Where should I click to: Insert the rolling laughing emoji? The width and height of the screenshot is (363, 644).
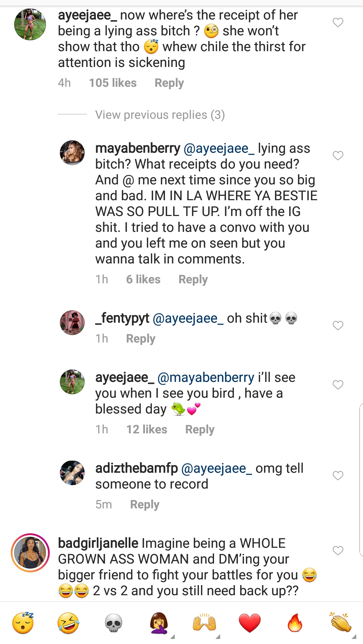coord(68,623)
